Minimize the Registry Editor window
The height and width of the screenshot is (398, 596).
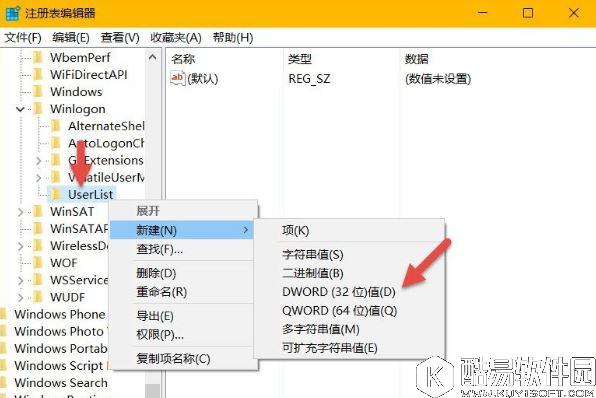coord(482,13)
